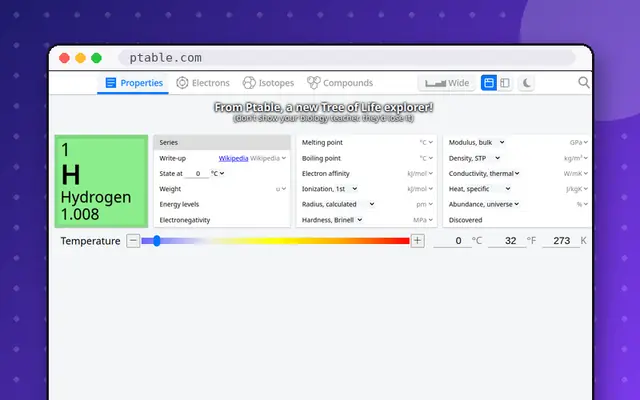Open the Abundance % unit dropdown
The image size is (640, 400).
pyautogui.click(x=582, y=204)
